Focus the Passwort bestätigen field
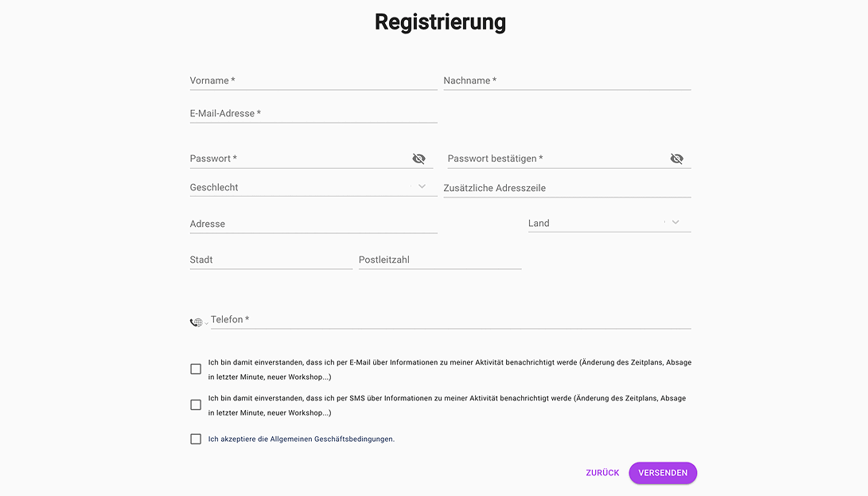The height and width of the screenshot is (496, 868). [x=555, y=158]
